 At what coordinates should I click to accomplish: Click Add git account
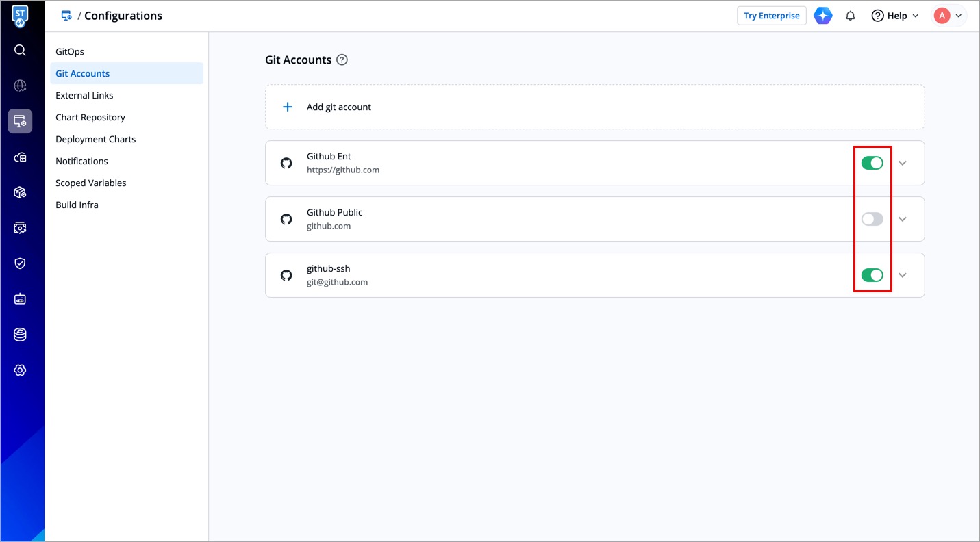[338, 107]
